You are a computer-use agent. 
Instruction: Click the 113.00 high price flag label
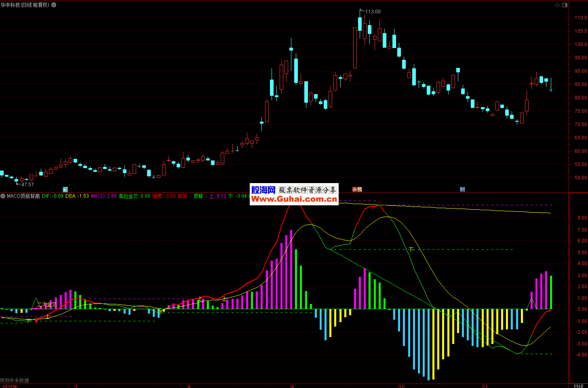pyautogui.click(x=373, y=12)
